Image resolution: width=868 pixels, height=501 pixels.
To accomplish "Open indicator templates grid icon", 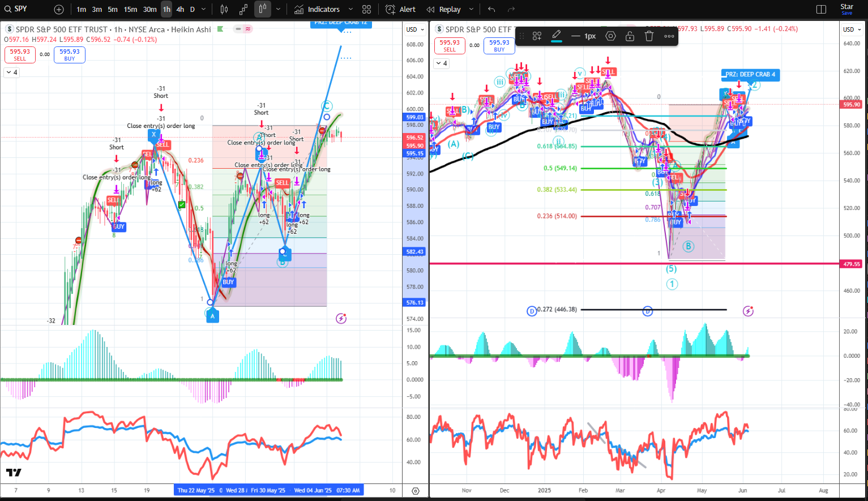I will (367, 10).
